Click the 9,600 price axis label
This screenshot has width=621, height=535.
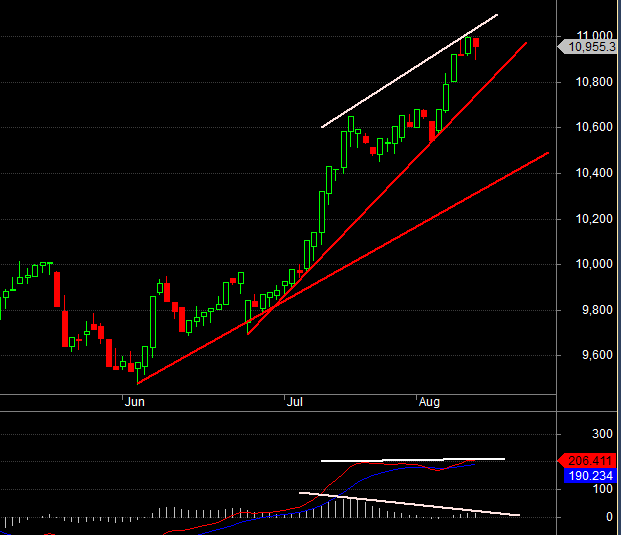point(597,355)
